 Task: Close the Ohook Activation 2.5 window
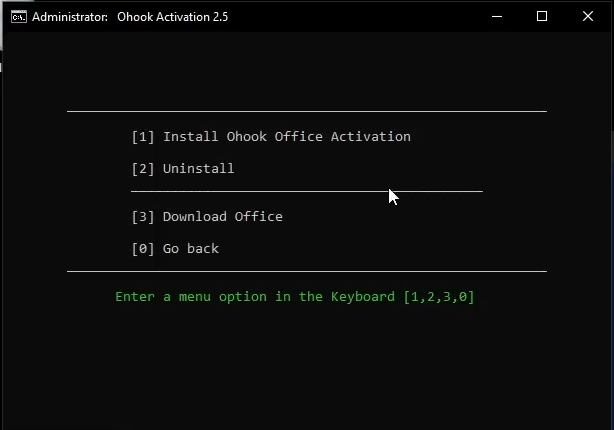(587, 16)
